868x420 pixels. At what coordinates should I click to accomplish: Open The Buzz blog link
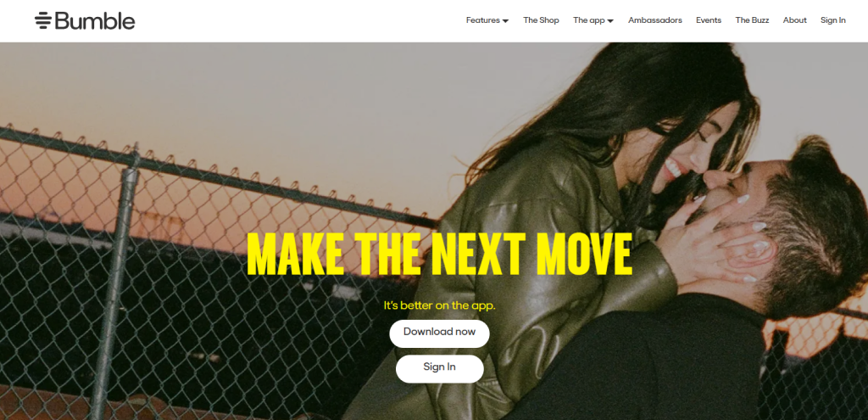[x=752, y=20]
